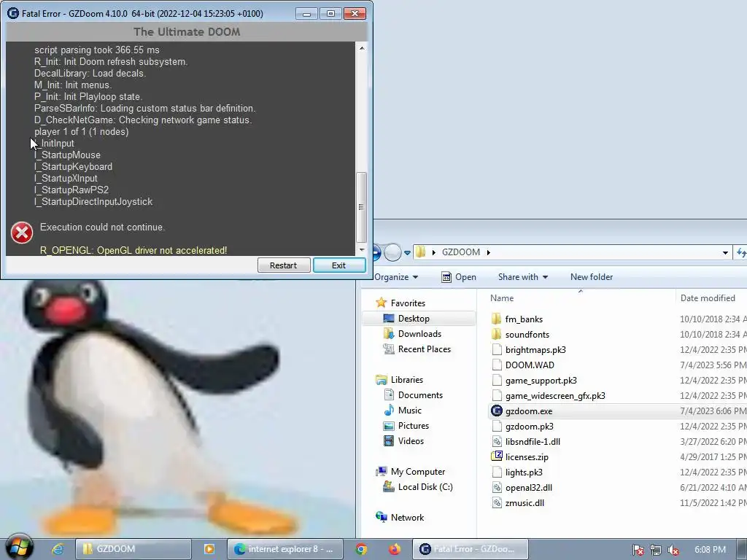Click the red error X icon
747x560 pixels.
(x=22, y=233)
